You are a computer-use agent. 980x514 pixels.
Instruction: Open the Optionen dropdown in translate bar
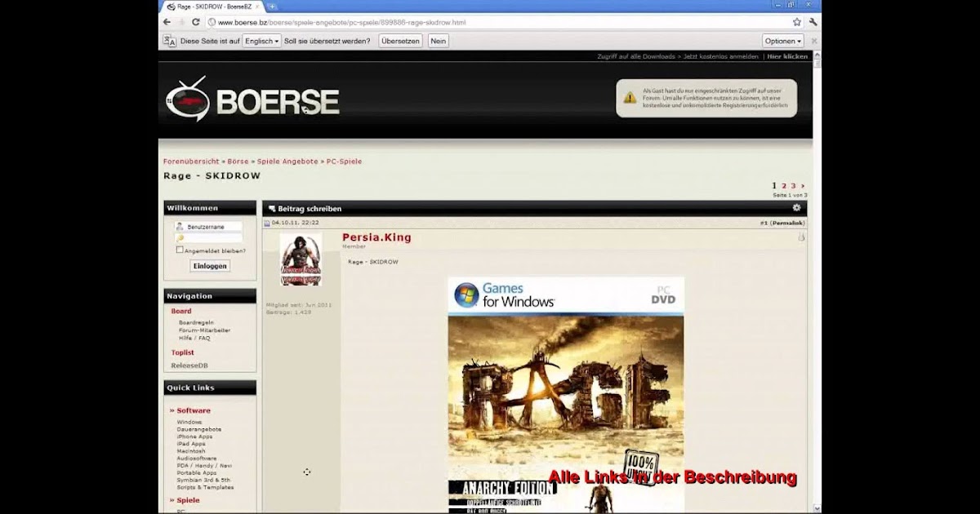(783, 41)
